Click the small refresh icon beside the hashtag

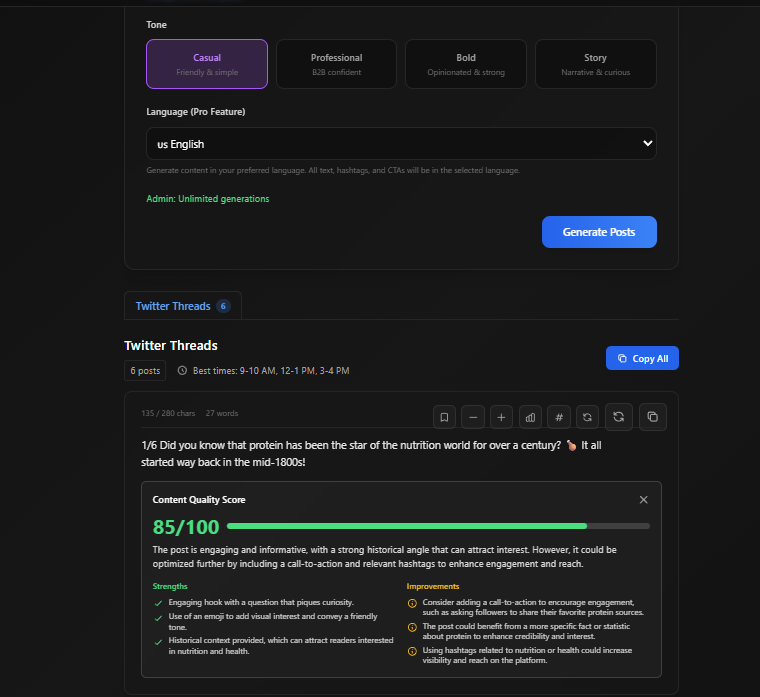588,417
